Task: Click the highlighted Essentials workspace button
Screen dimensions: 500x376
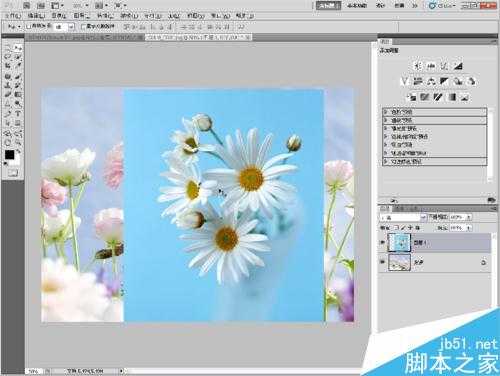Action: coord(328,5)
